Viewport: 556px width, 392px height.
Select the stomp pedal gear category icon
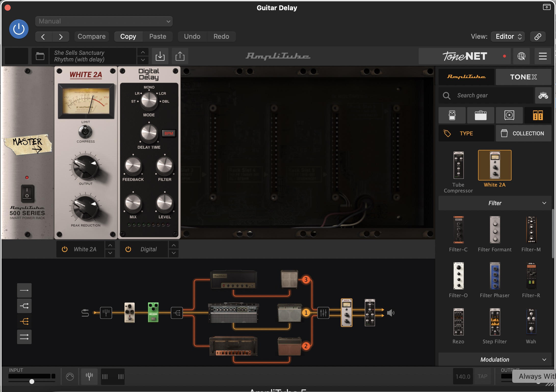coord(452,115)
